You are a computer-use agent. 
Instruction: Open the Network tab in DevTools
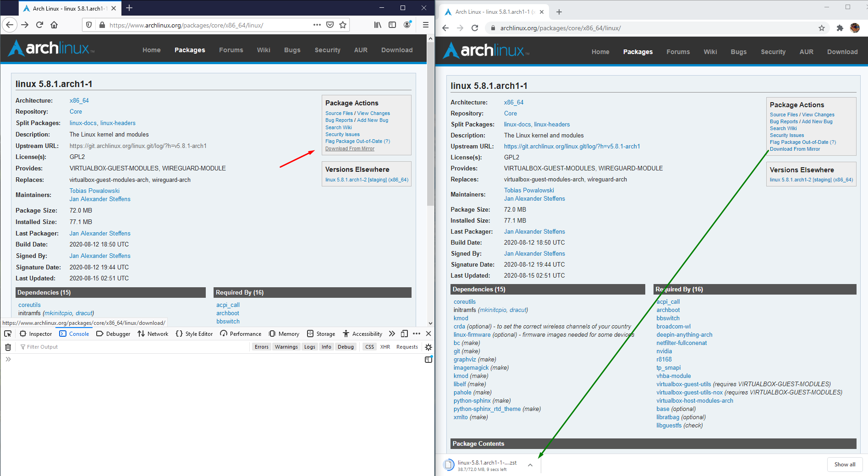click(x=153, y=334)
